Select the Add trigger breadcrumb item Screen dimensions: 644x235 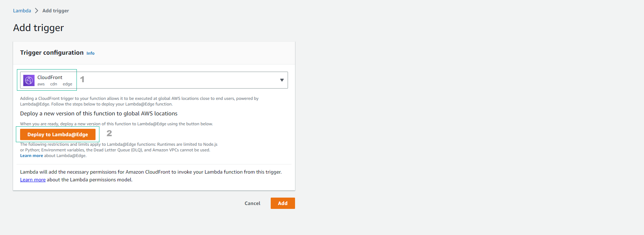(56, 11)
